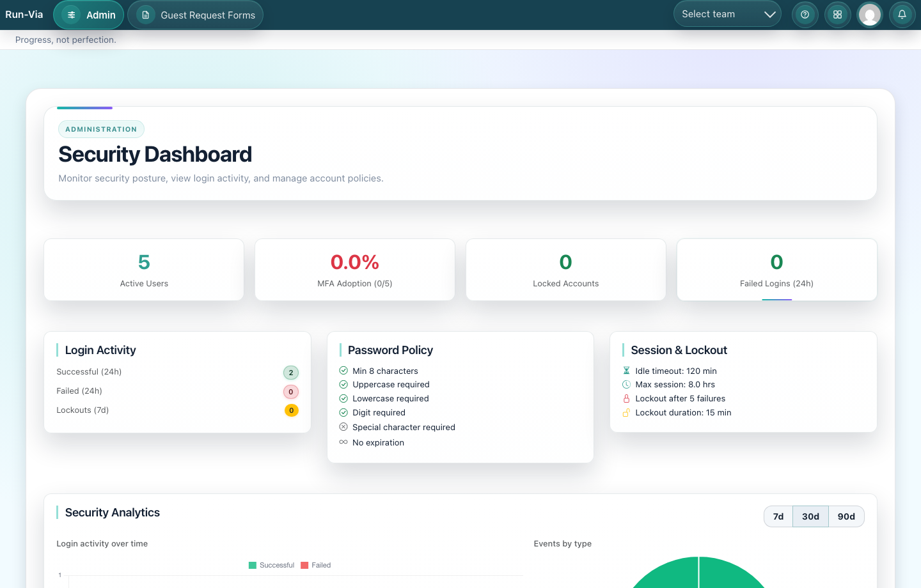Select the Active Users stat card
This screenshot has height=588, width=921.
(144, 270)
